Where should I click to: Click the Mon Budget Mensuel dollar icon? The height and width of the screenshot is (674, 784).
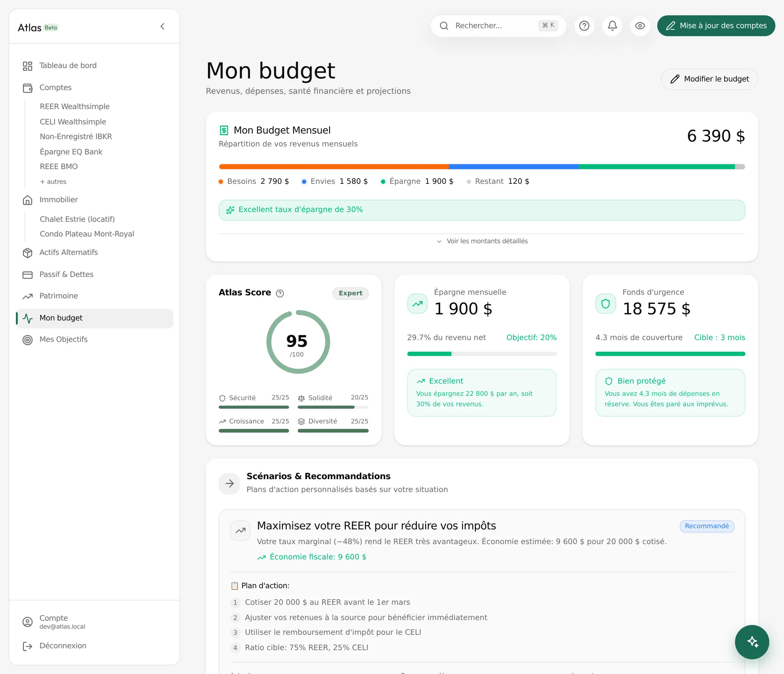[x=224, y=130]
